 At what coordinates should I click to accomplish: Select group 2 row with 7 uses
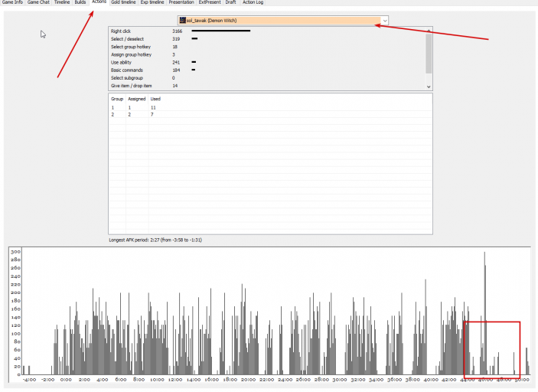point(270,115)
